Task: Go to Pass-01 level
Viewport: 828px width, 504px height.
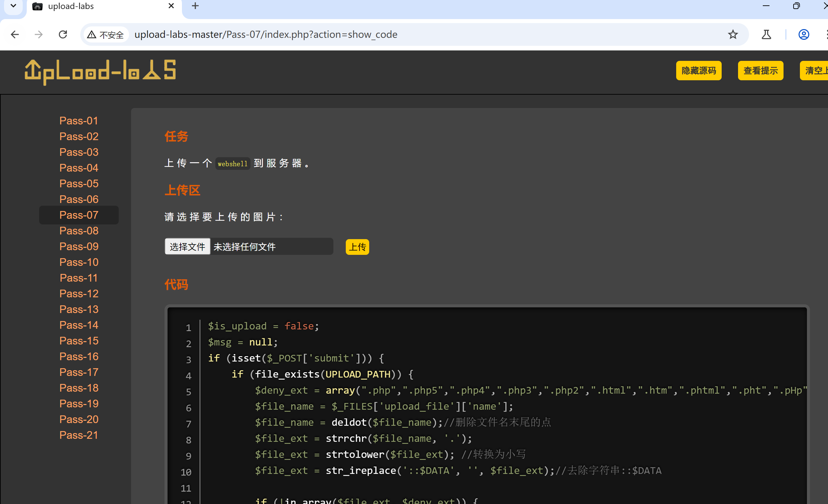Action: (79, 121)
